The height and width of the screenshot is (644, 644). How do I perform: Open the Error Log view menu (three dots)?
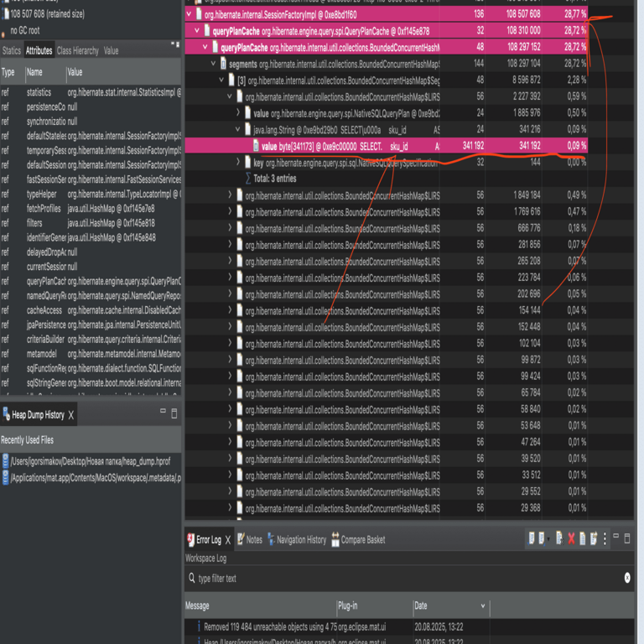coord(605,539)
